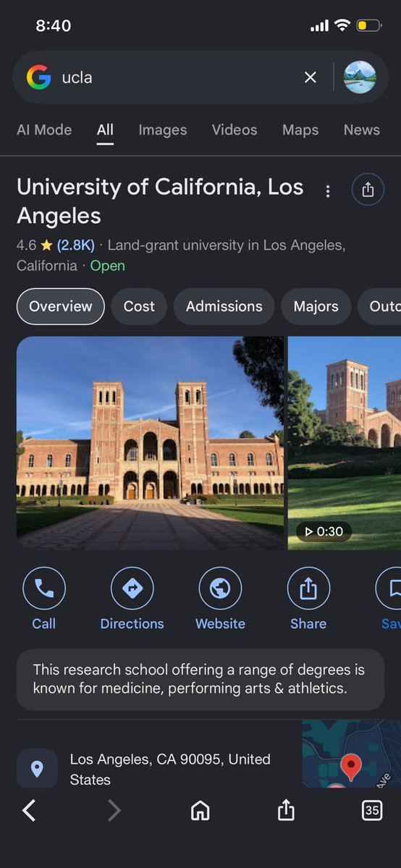
Task: Select the All results tab
Action: coord(105,130)
